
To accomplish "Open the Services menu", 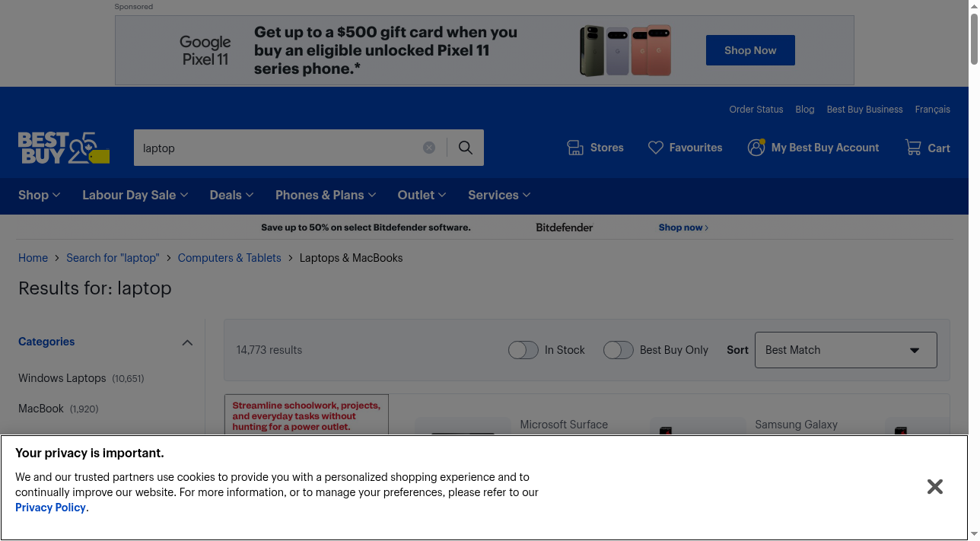I will point(499,196).
